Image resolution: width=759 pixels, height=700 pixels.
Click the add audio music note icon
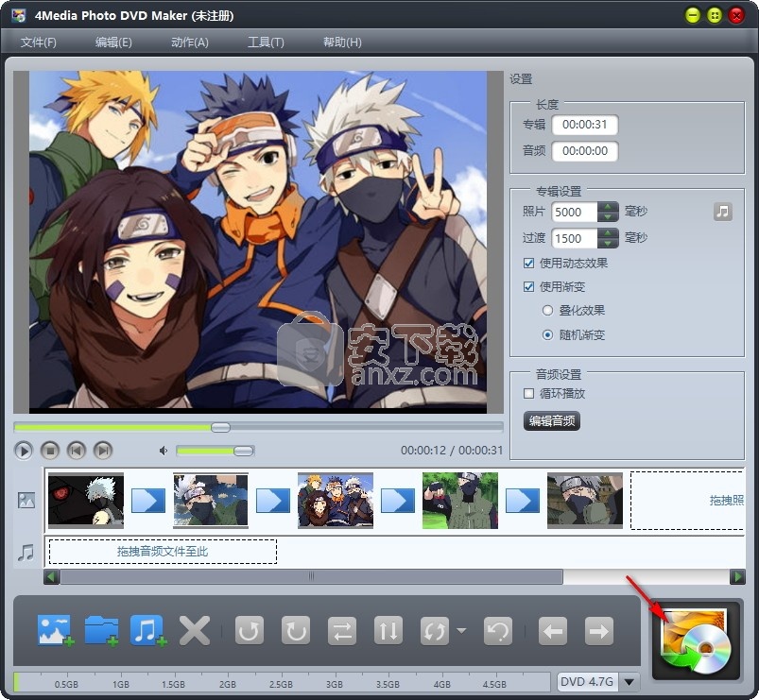(148, 630)
